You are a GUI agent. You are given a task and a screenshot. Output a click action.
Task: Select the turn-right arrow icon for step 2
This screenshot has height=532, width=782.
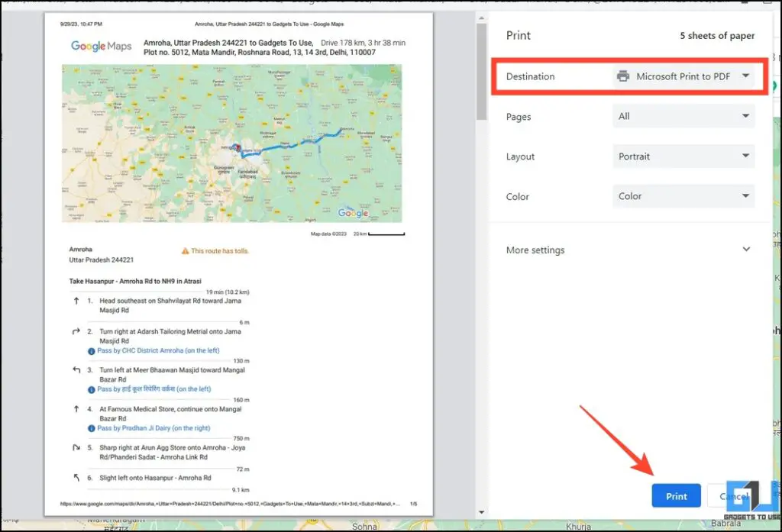coord(77,331)
